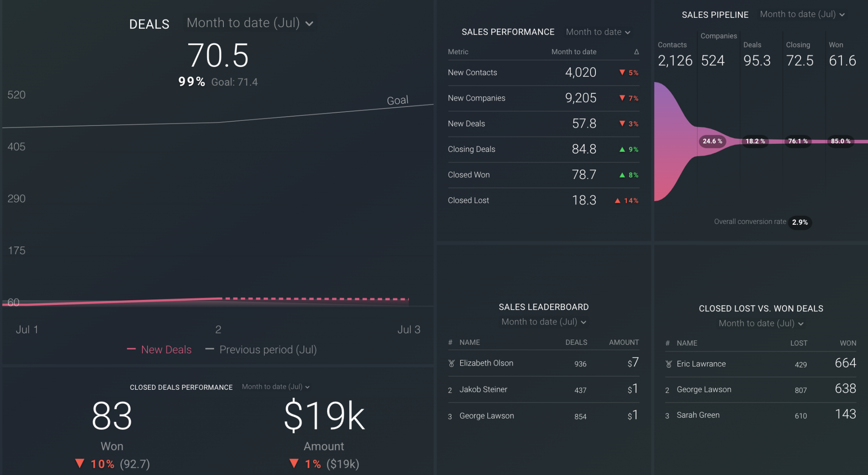Click George Lawson's name in the leaderboard

486,416
